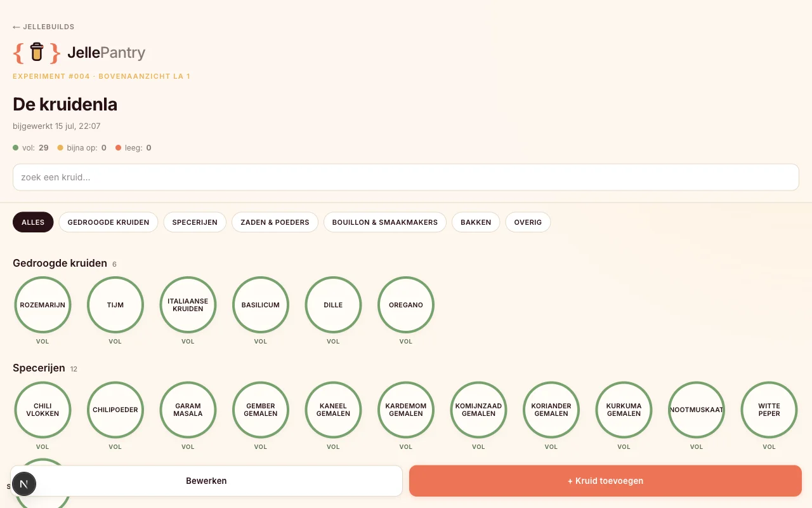Click the Kruid toevoegen button
Screen dimensions: 812x508
tap(605, 481)
